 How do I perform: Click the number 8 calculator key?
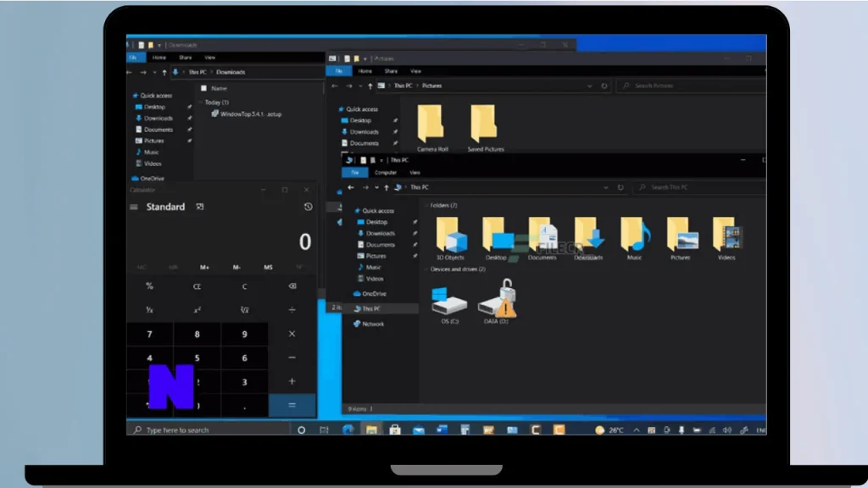(x=197, y=334)
